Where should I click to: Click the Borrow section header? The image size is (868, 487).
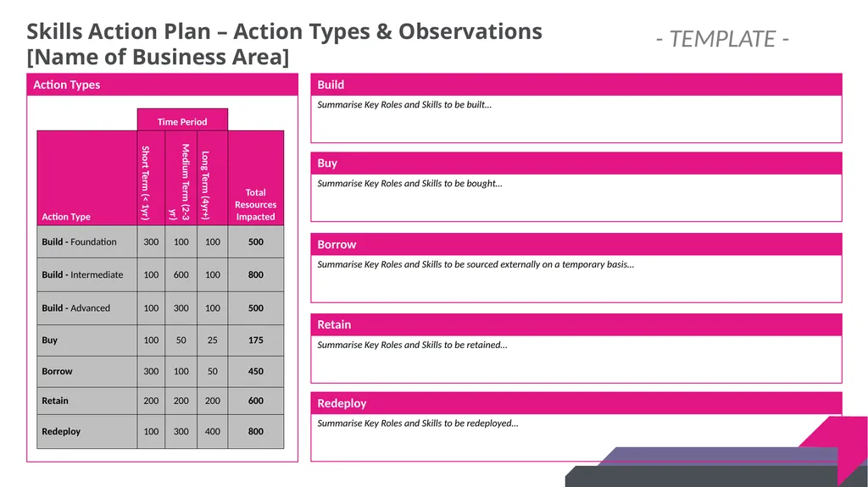pyautogui.click(x=576, y=244)
